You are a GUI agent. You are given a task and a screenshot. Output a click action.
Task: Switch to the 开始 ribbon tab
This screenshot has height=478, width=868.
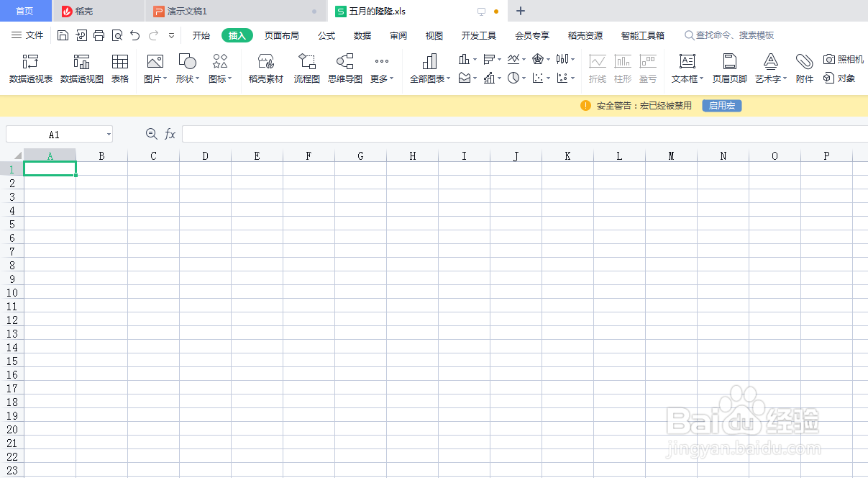click(200, 35)
